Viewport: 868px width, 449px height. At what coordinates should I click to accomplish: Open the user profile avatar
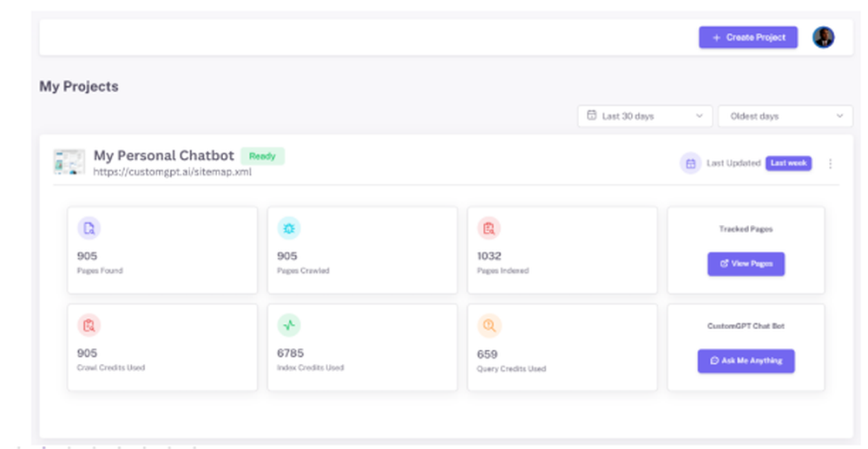pyautogui.click(x=823, y=37)
